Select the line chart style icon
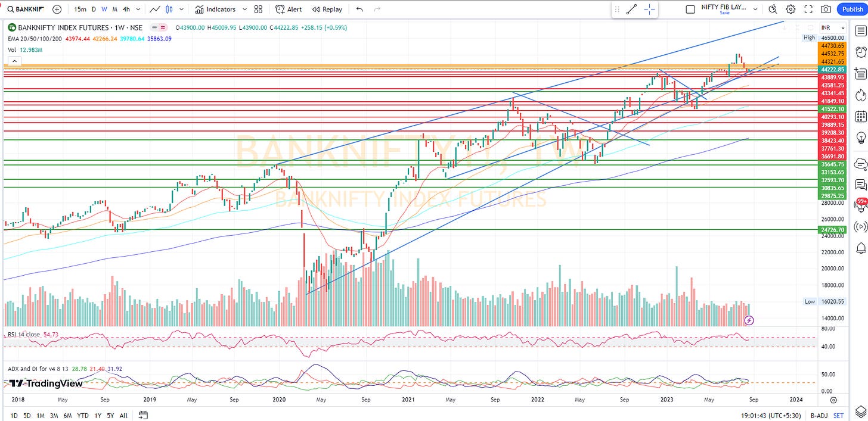Screen dimensions: 868x421 (155, 10)
